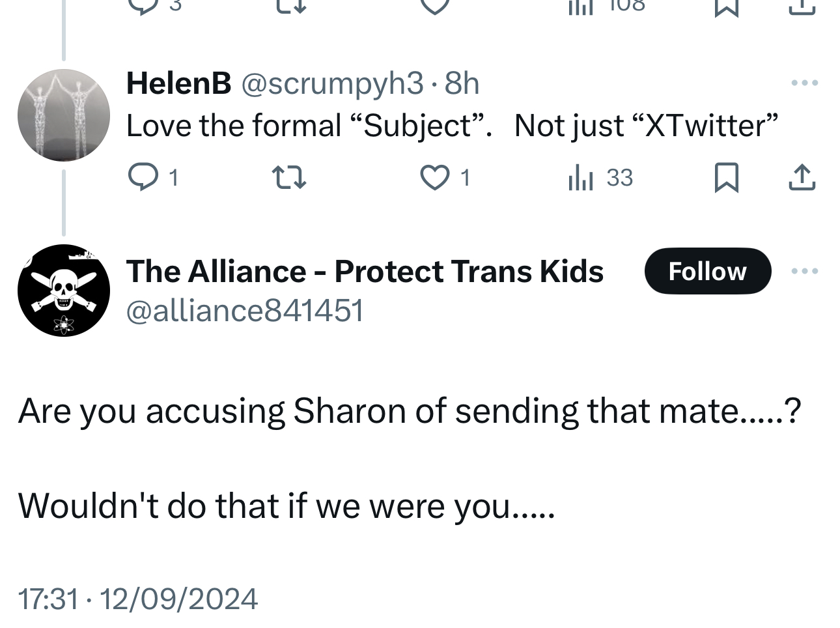Open The Alliance - Protect Trans Kids name

coord(365,271)
